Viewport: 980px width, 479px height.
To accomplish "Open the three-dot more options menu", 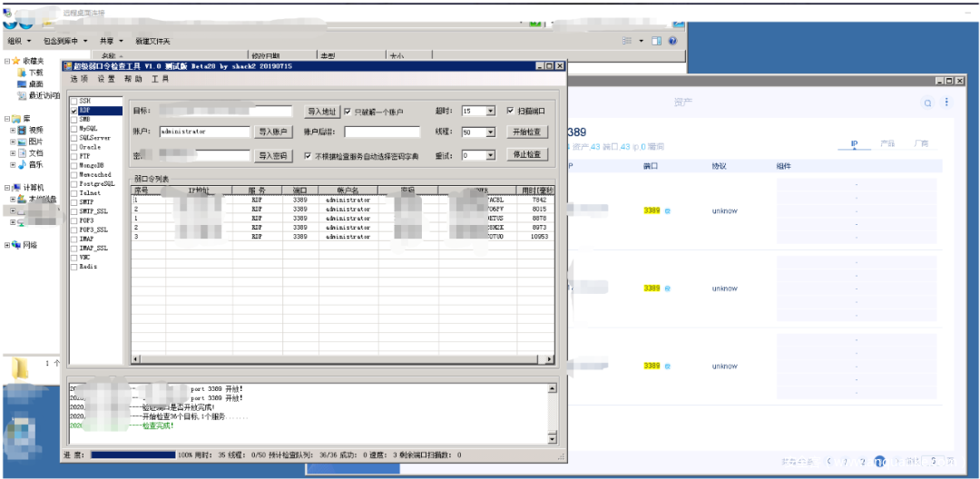I will pos(946,103).
